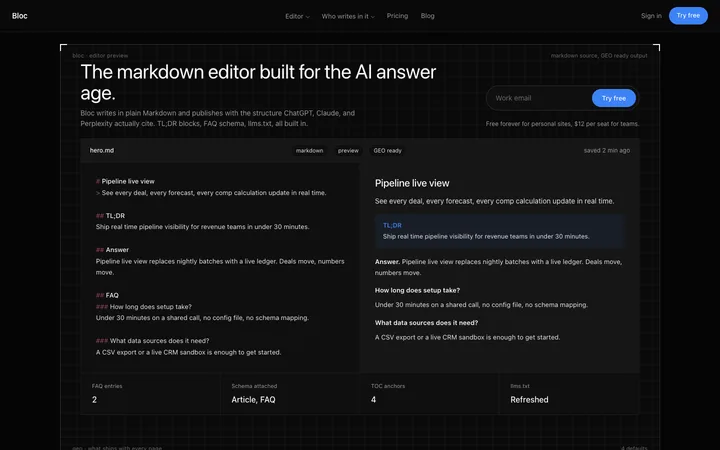Click the '## FAQ' markdown heading
The width and height of the screenshot is (720, 450).
(x=107, y=295)
